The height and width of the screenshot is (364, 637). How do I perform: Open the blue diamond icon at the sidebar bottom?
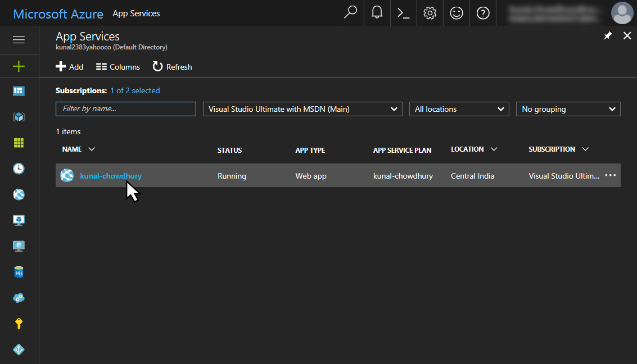tap(19, 349)
